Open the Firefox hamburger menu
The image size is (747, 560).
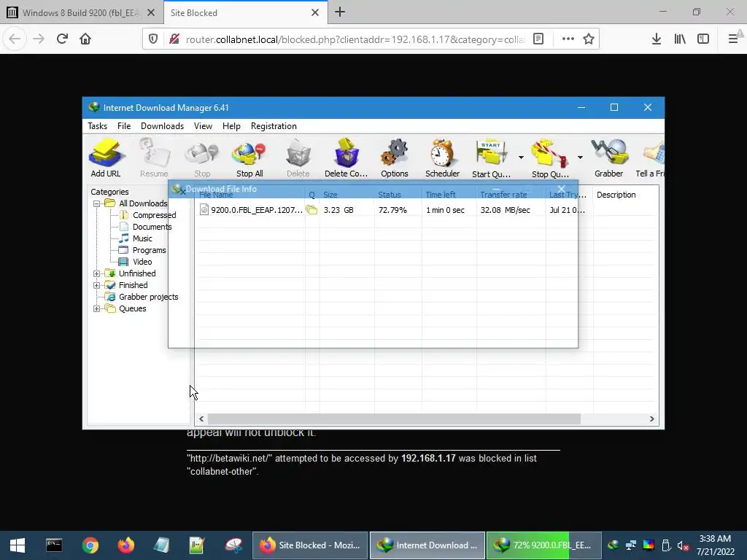[734, 39]
